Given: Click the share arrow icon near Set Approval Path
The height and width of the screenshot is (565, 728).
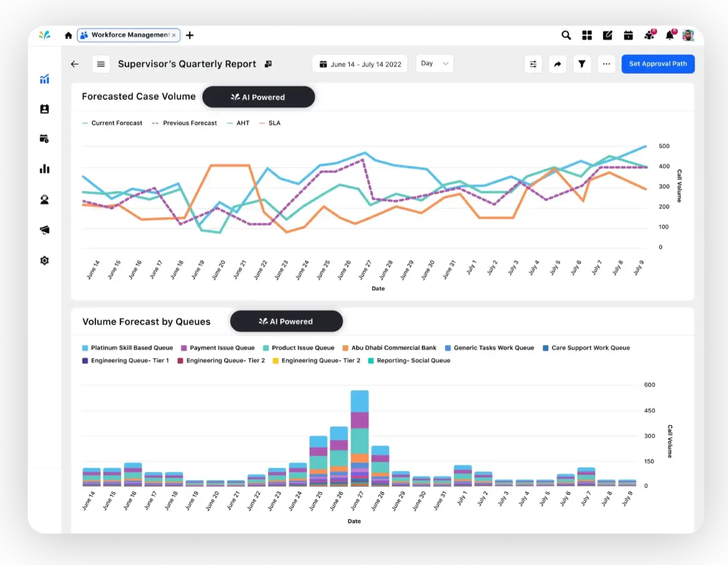Looking at the screenshot, I should pyautogui.click(x=557, y=64).
